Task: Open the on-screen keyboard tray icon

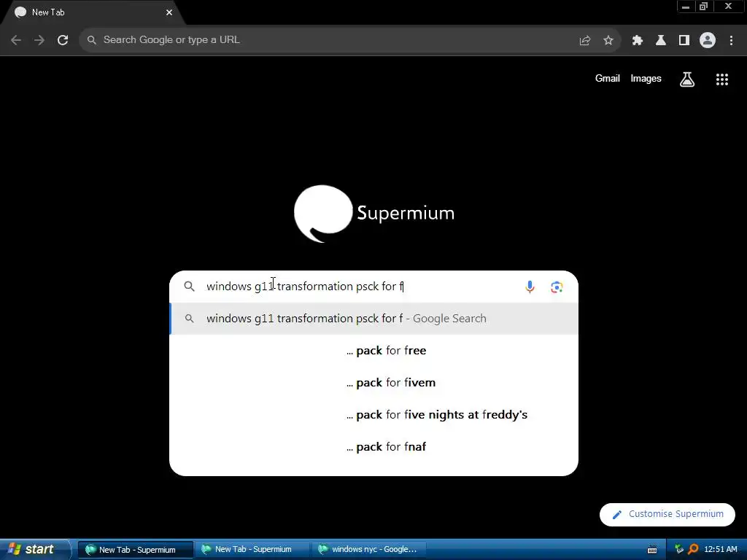Action: click(652, 550)
